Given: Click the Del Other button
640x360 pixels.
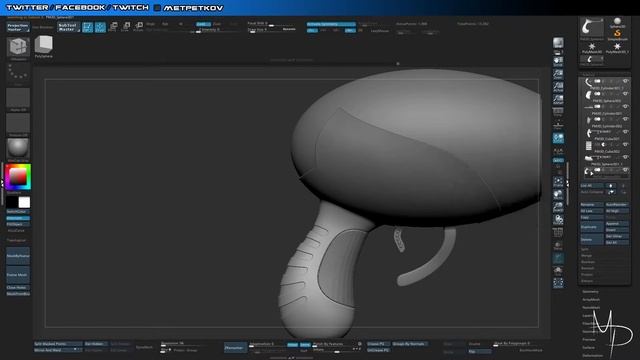Looking at the screenshot, I should [617, 236].
